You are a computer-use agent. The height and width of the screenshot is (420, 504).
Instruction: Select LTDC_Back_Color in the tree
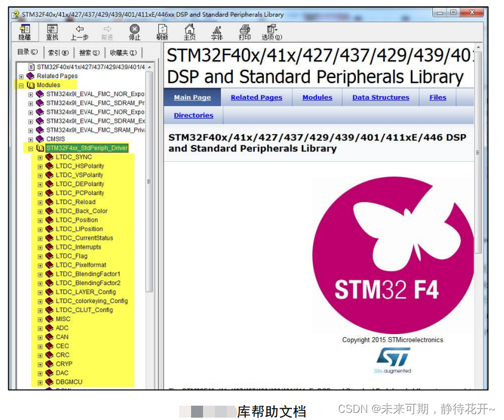pos(82,211)
